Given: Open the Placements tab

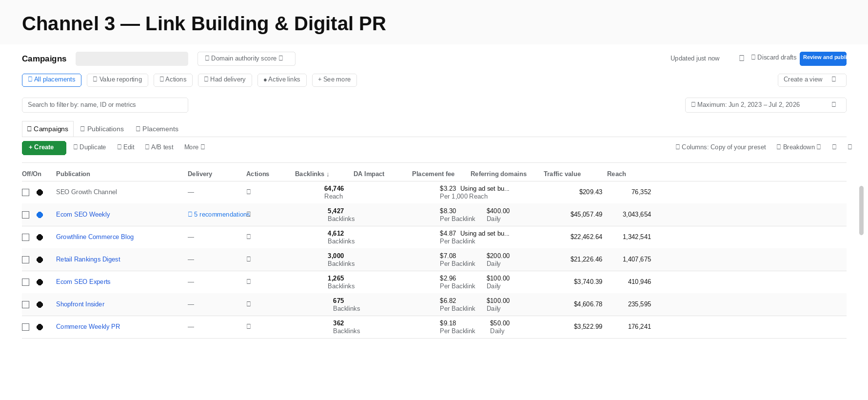Looking at the screenshot, I should tap(157, 129).
